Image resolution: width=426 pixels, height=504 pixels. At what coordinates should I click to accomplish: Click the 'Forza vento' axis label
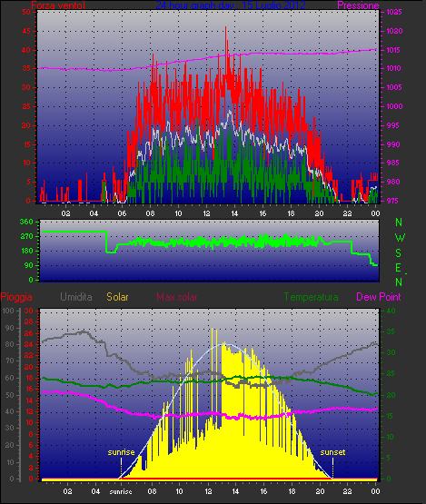click(x=58, y=5)
